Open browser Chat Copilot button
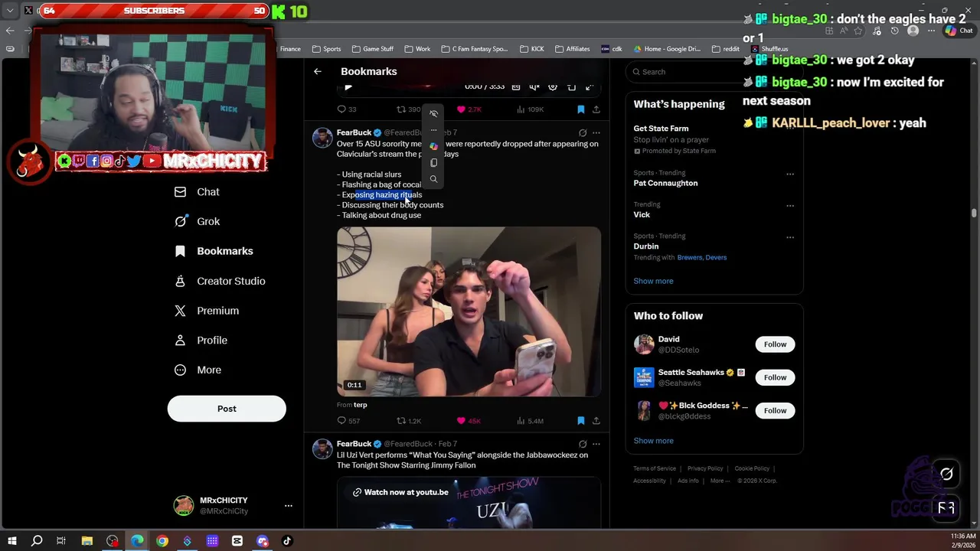This screenshot has height=551, width=980. [959, 31]
